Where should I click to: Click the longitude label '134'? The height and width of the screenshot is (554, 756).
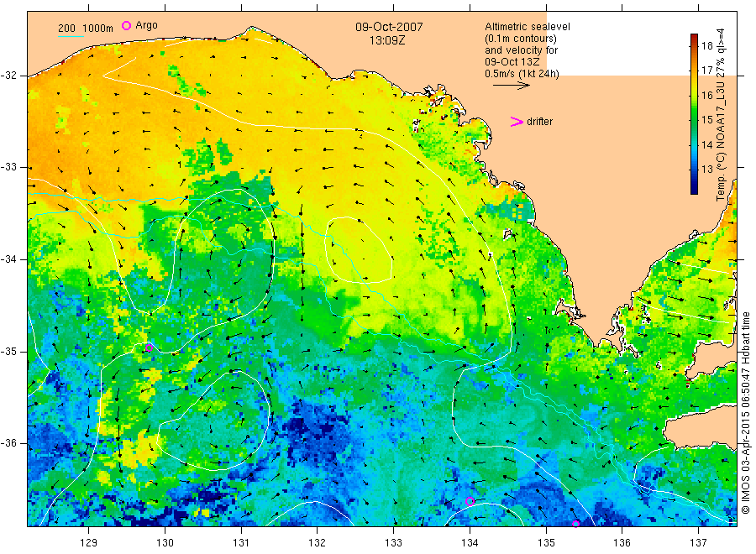coord(470,543)
